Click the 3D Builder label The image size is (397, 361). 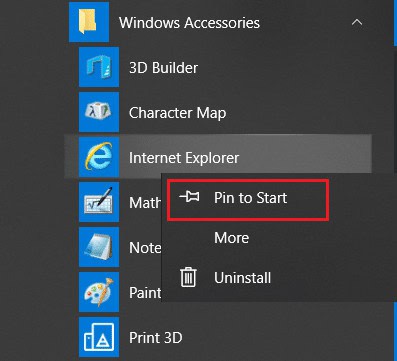163,68
